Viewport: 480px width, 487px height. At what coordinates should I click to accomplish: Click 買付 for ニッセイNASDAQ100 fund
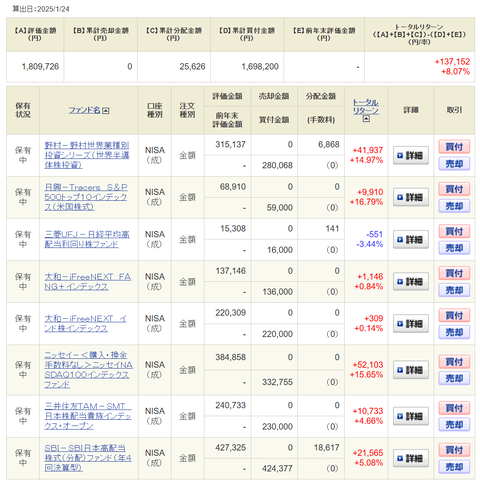(x=454, y=361)
